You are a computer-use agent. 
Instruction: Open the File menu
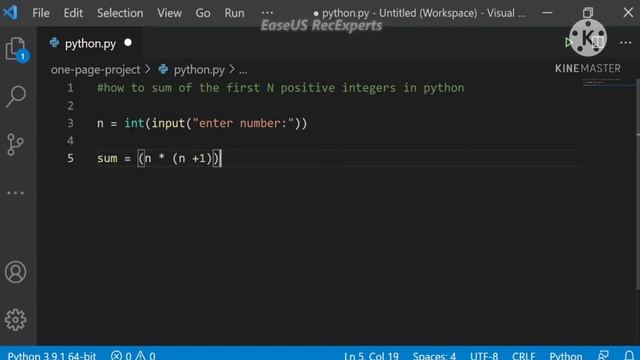click(x=41, y=13)
